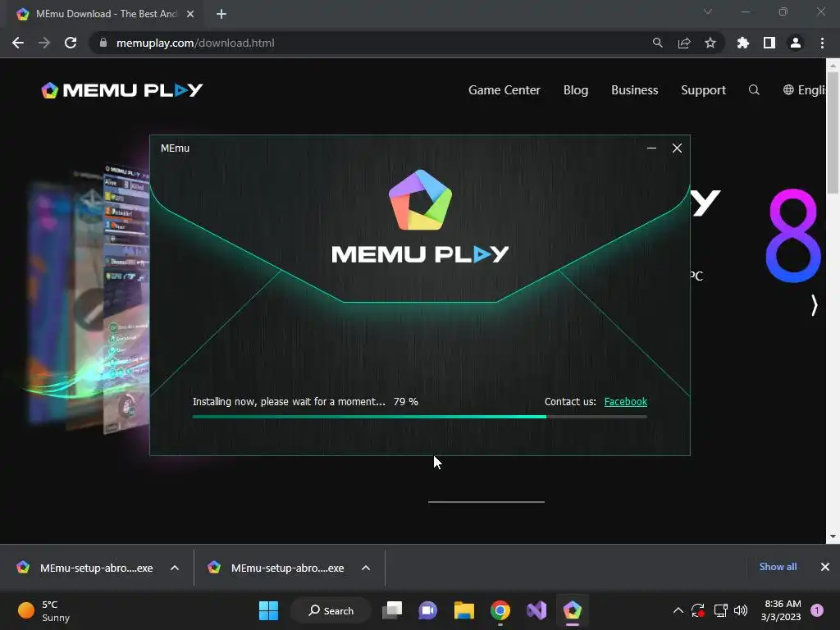The height and width of the screenshot is (630, 840).
Task: Open File Explorer from taskbar
Action: (x=464, y=610)
